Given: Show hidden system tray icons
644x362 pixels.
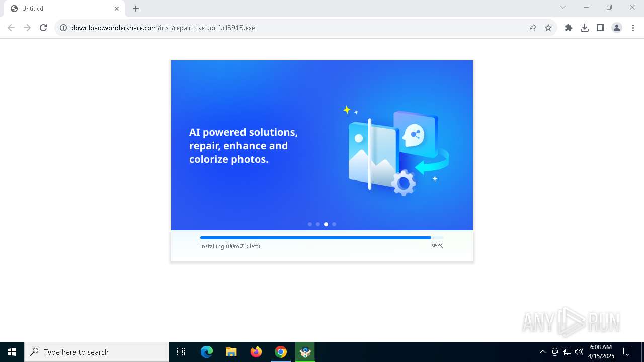Looking at the screenshot, I should point(542,352).
